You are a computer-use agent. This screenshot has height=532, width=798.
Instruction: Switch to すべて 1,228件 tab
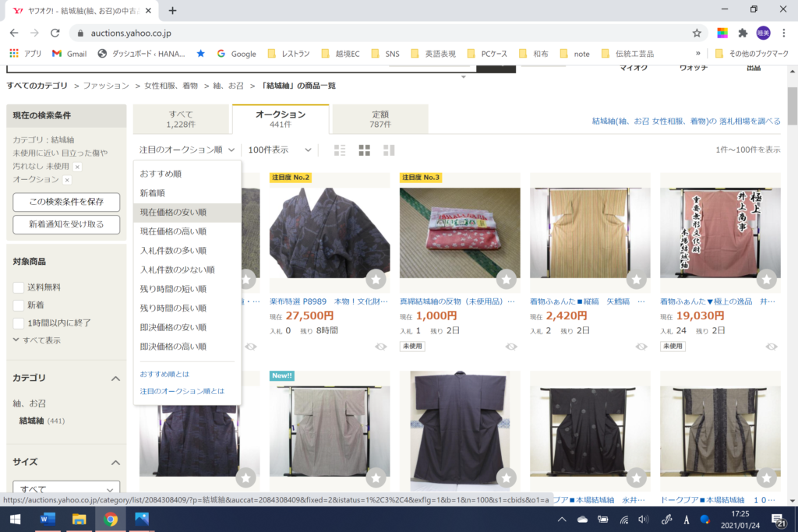tap(181, 119)
